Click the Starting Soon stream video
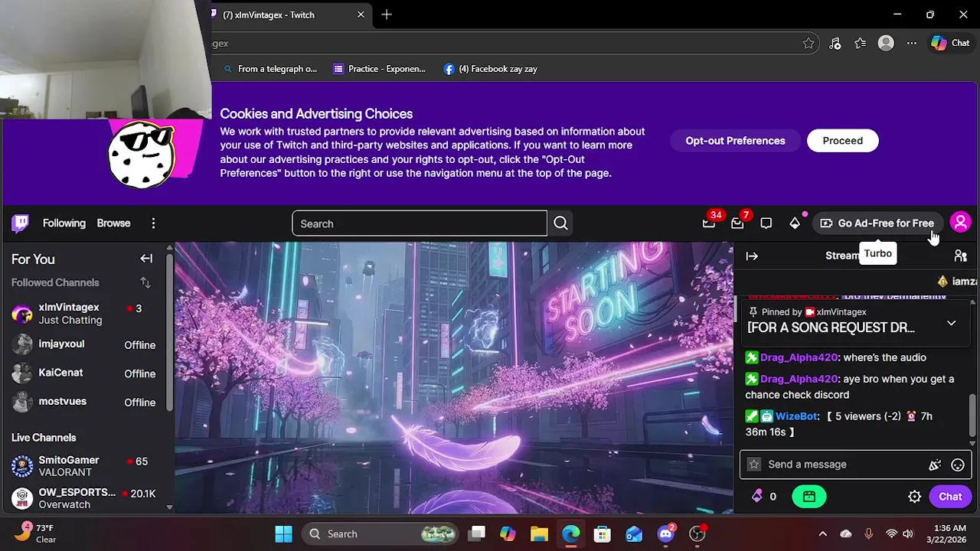 (454, 377)
